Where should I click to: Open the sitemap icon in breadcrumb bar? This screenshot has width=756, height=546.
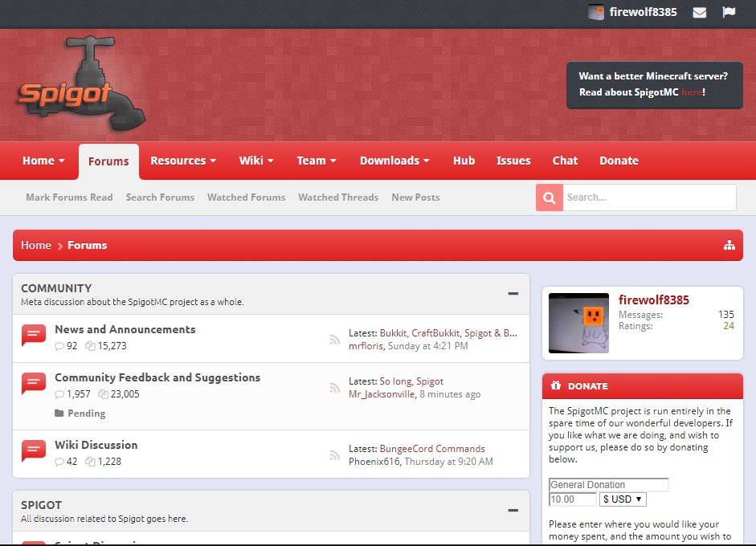(729, 245)
